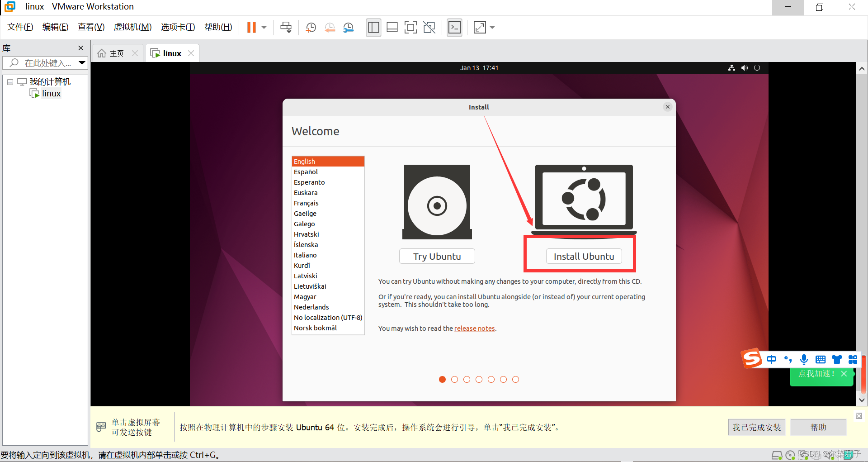Open the 文件(F) menu
The height and width of the screenshot is (462, 868).
[x=20, y=27]
